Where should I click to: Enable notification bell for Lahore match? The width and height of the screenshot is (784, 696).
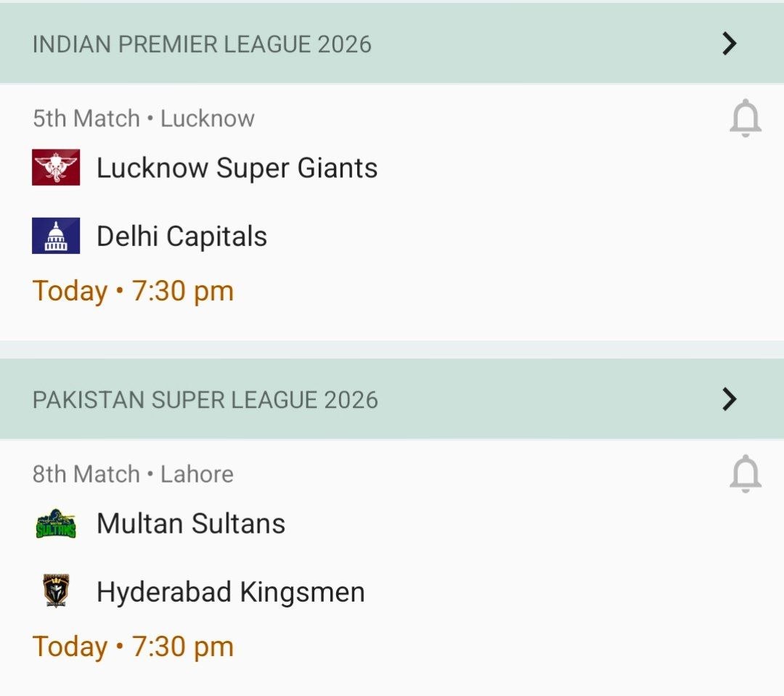[x=745, y=475]
